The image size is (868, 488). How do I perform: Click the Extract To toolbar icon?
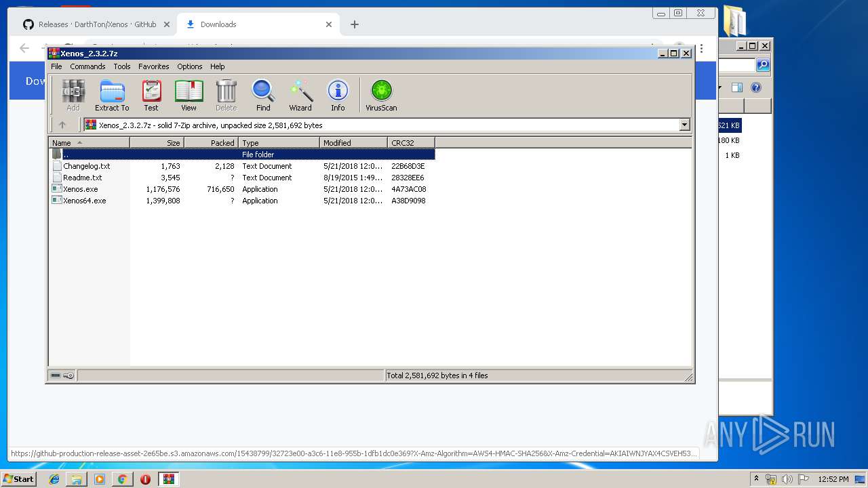pyautogui.click(x=112, y=95)
